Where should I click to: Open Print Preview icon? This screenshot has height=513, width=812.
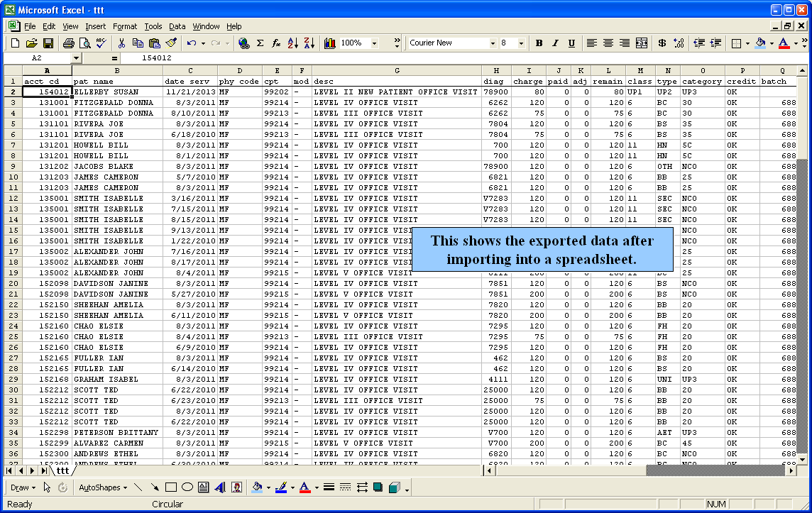click(85, 43)
